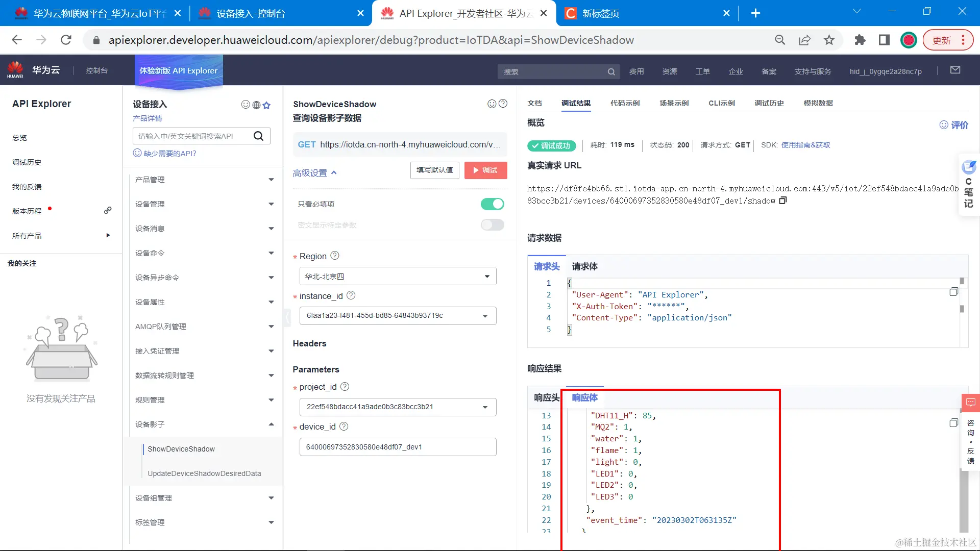
Task: Go back using browser back arrow
Action: pos(17,40)
